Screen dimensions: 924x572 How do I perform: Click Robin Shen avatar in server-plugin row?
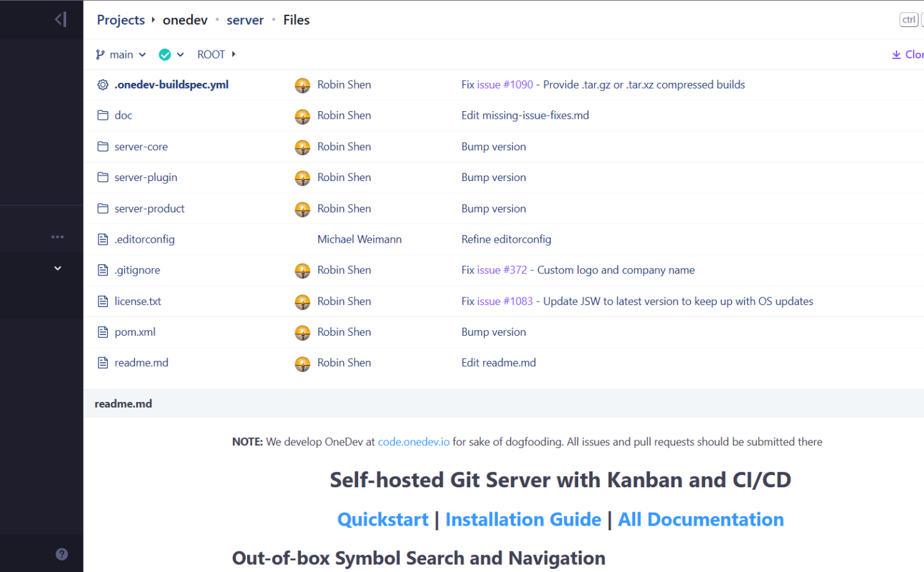tap(302, 178)
